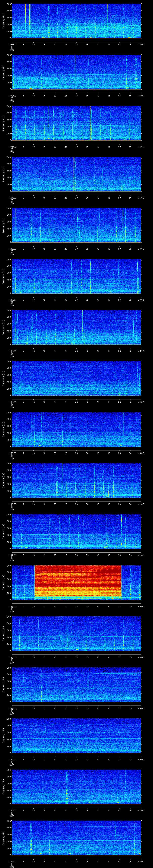153x868 pixels.
Task: Click the spectrogram panel starting at 1:45:00
Action: coord(77,736)
